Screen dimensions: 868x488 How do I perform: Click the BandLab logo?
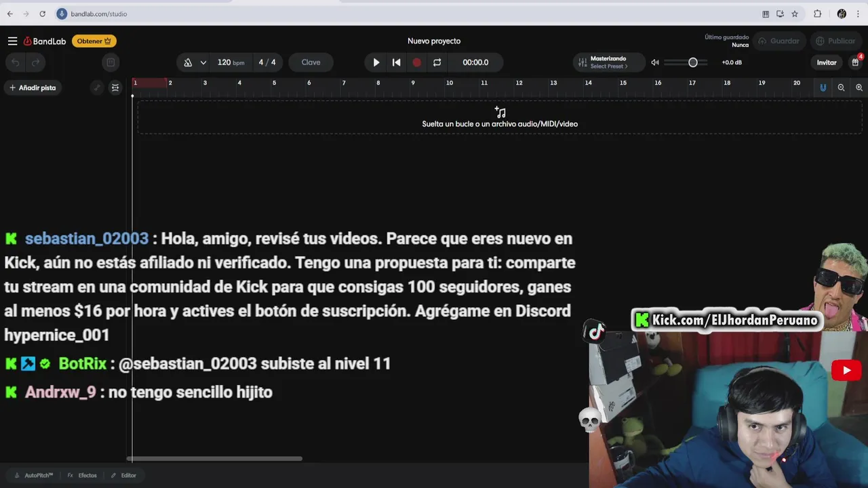(x=45, y=41)
